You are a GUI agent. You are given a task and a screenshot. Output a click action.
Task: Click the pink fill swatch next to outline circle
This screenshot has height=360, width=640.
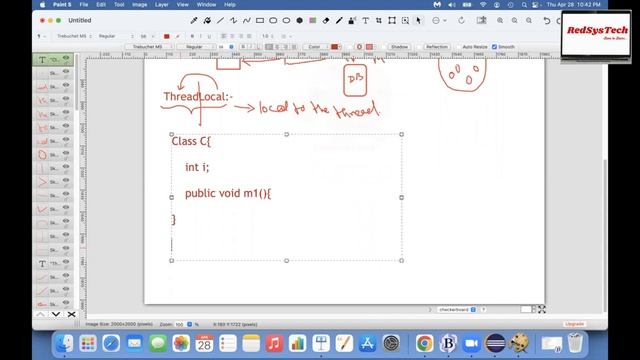pyautogui.click(x=369, y=47)
